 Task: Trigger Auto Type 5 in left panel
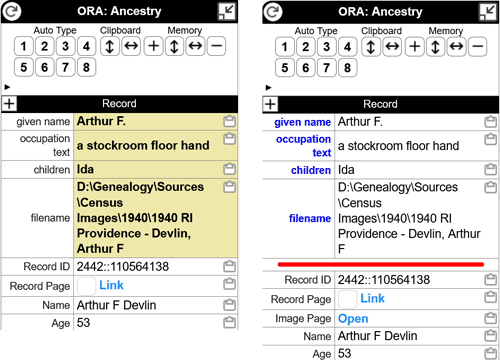point(23,67)
